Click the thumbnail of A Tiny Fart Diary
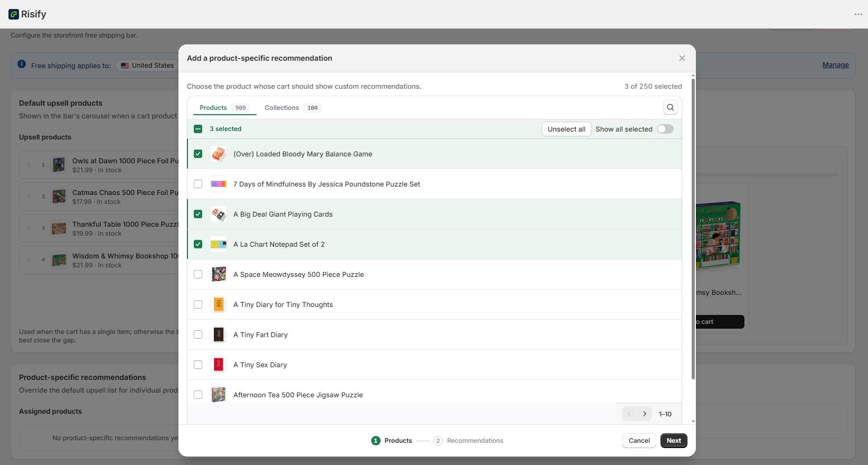 tap(219, 334)
